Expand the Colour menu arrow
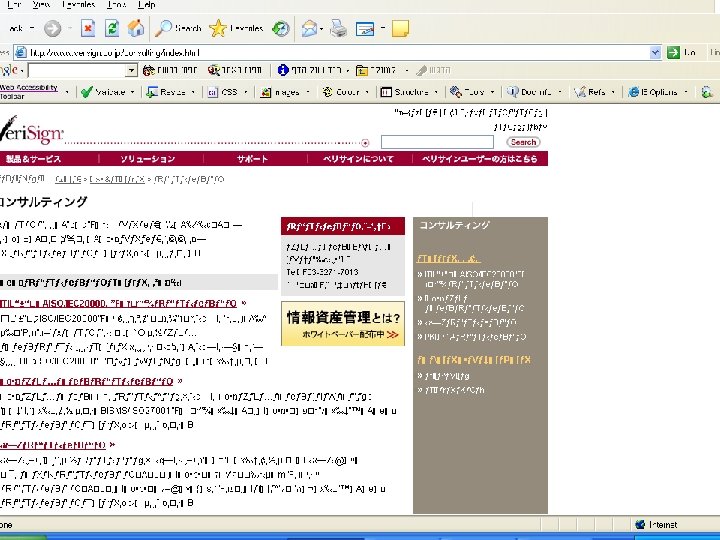Screen dimensions: 720x540 (x=367, y=92)
